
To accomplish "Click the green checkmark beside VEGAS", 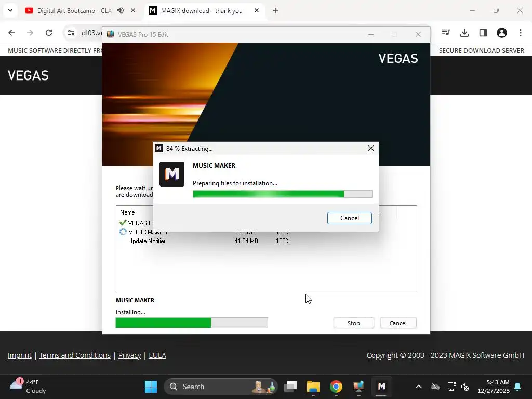I will 123,223.
